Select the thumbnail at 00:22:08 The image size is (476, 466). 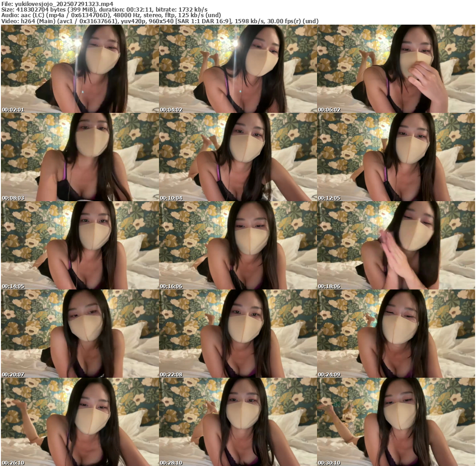(238, 334)
